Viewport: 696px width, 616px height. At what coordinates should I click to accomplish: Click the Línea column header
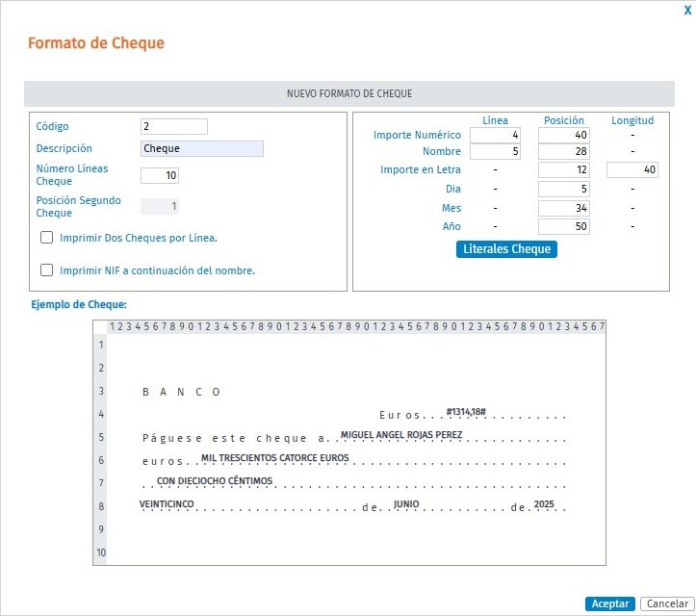495,120
